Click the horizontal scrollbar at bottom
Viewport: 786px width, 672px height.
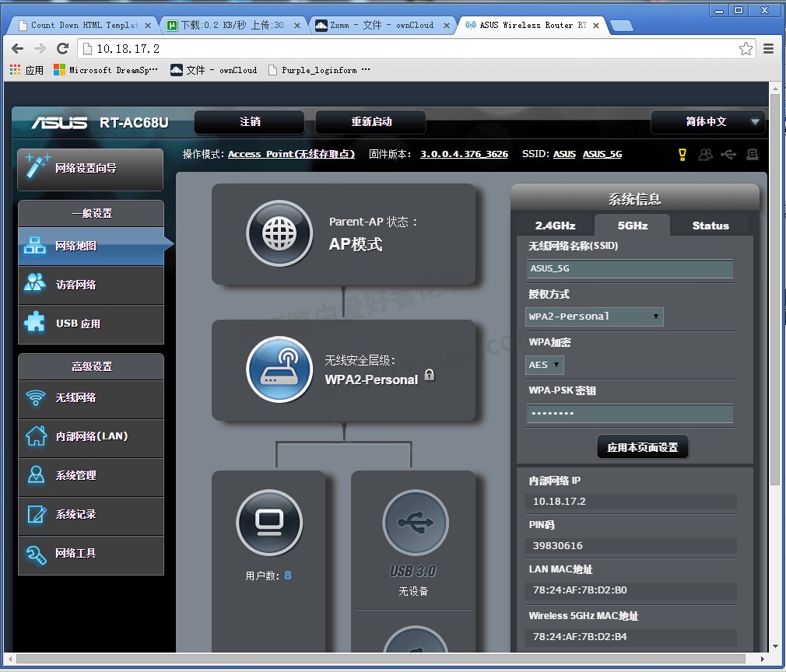point(381,659)
